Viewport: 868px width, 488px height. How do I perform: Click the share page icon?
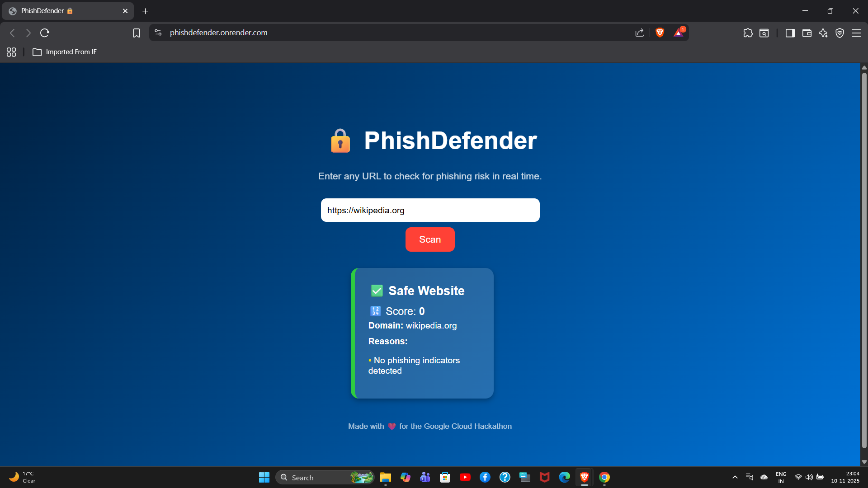click(639, 33)
